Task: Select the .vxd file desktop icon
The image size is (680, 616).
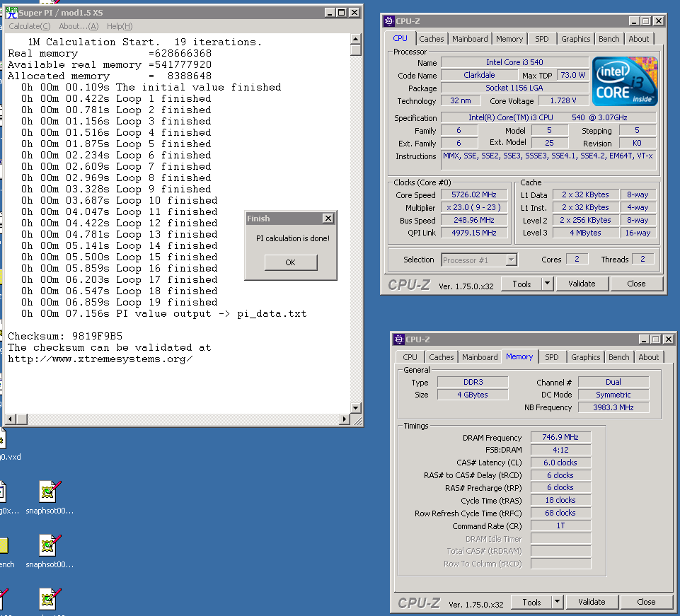Action: [x=8, y=446]
